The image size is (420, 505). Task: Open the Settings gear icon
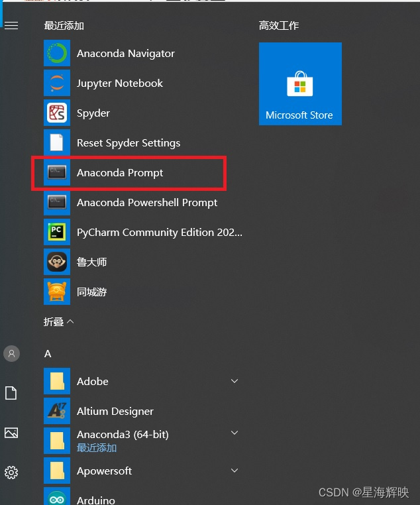11,473
